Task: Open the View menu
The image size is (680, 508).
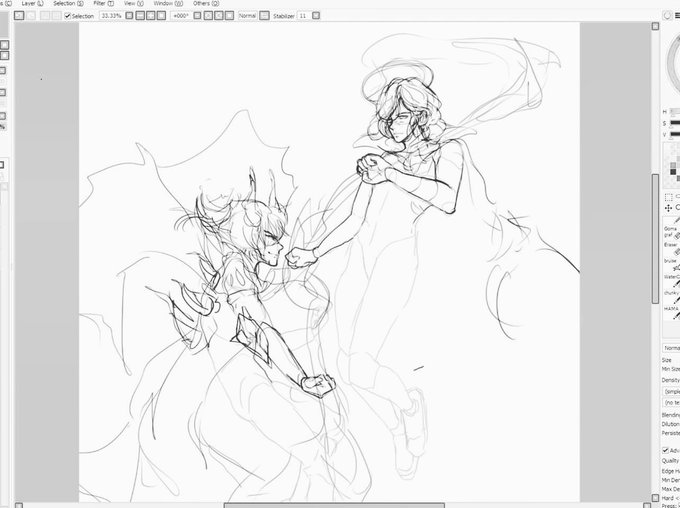Action: tap(134, 3)
